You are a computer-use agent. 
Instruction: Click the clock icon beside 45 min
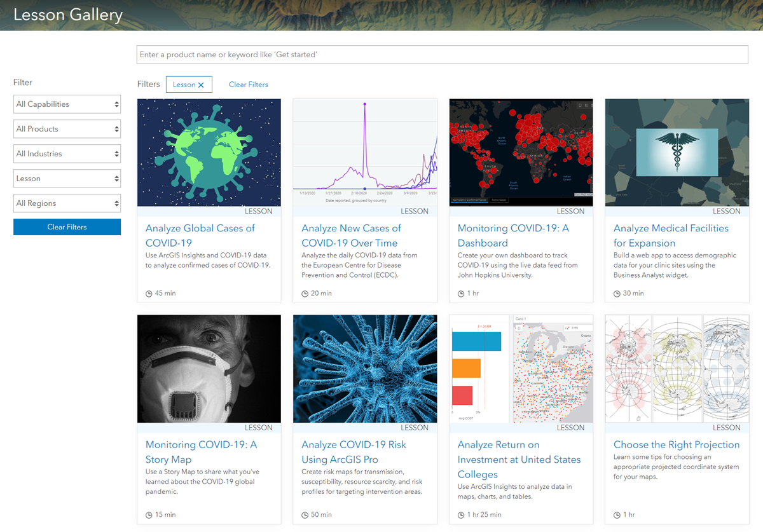[x=149, y=294]
